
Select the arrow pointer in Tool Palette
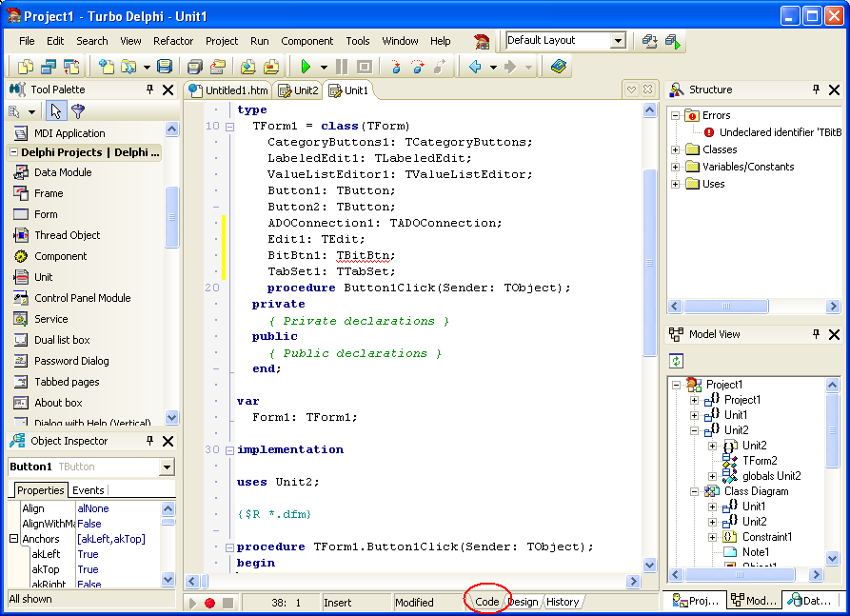pos(55,111)
